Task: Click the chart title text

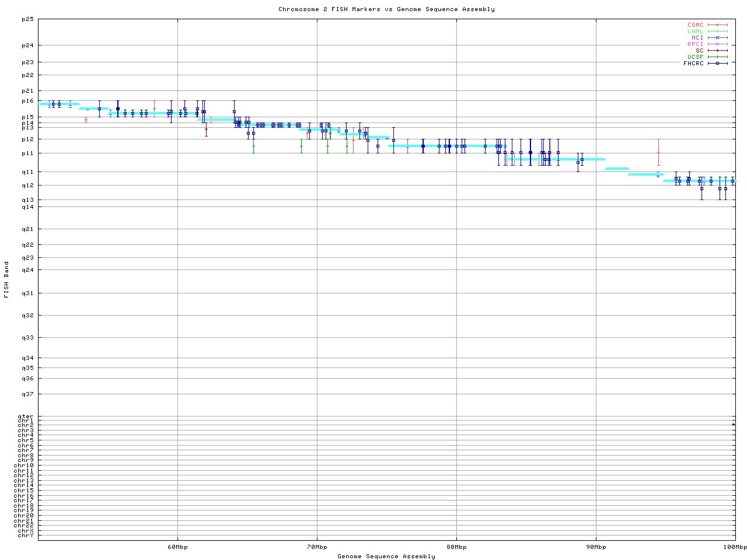Action: (x=386, y=9)
